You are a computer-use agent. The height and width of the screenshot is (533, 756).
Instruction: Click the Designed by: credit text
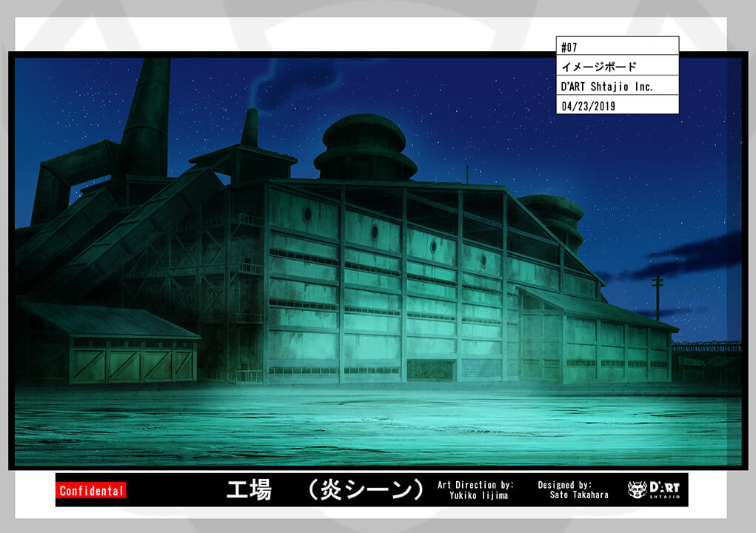(x=564, y=485)
